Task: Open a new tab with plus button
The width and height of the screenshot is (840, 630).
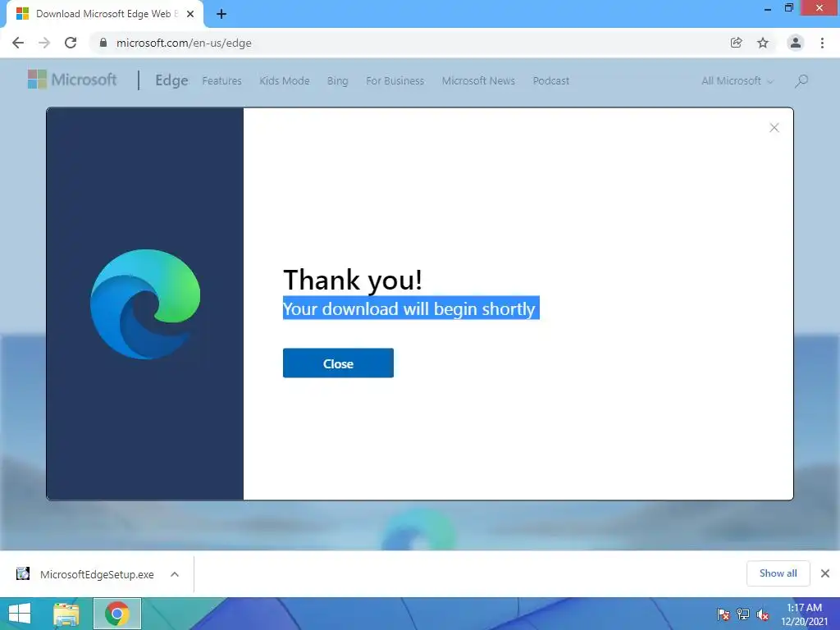Action: [221, 14]
